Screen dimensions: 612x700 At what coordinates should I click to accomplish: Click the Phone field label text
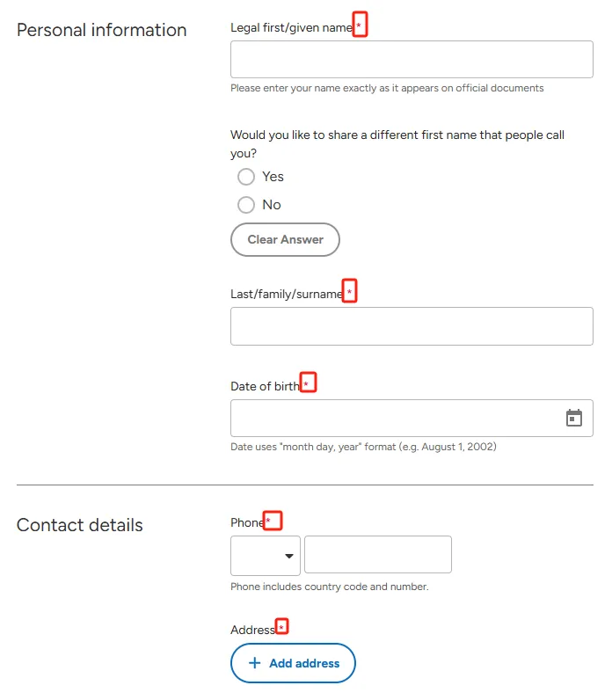(x=247, y=522)
